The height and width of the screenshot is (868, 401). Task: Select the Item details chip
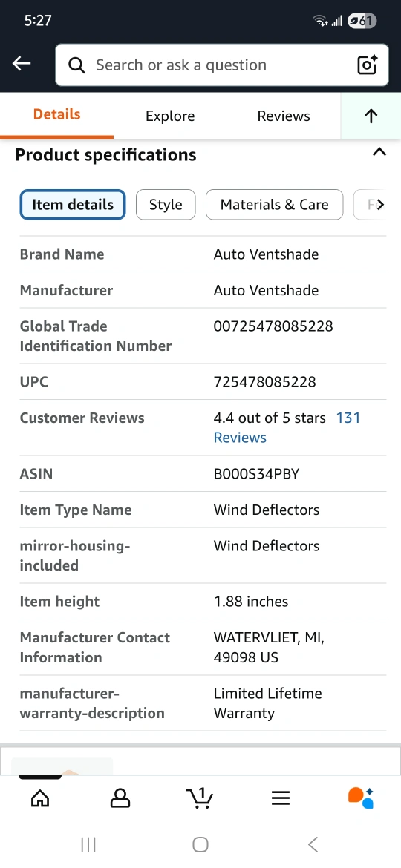pos(73,205)
